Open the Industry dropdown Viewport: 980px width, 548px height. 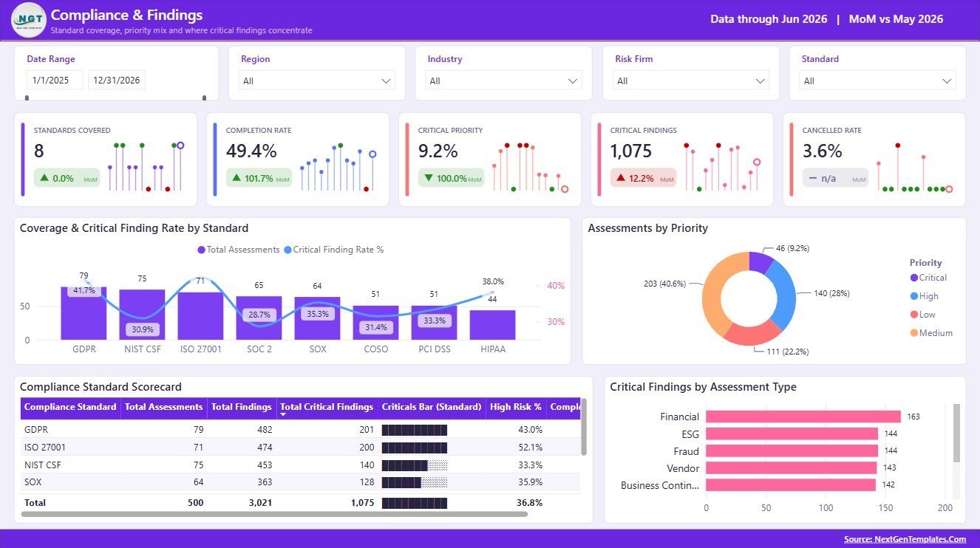(x=504, y=81)
